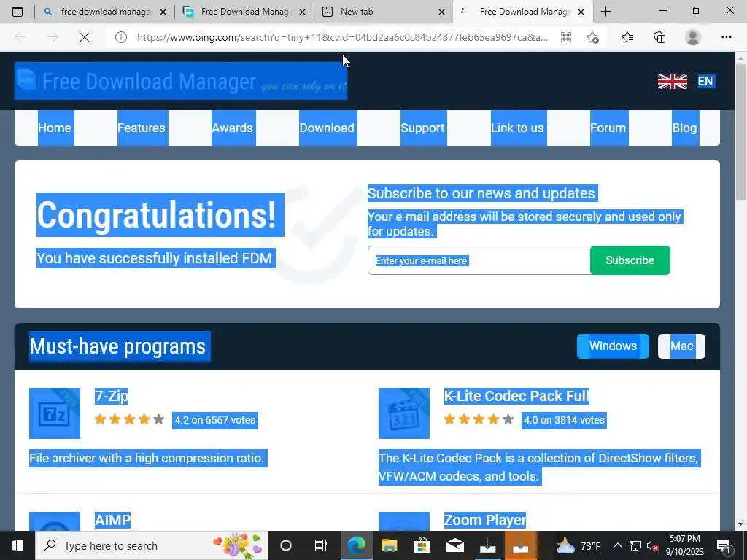Screen dimensions: 747x560
Task: Click the '4.0 on 3814 votes' text
Action: pyautogui.click(x=564, y=420)
